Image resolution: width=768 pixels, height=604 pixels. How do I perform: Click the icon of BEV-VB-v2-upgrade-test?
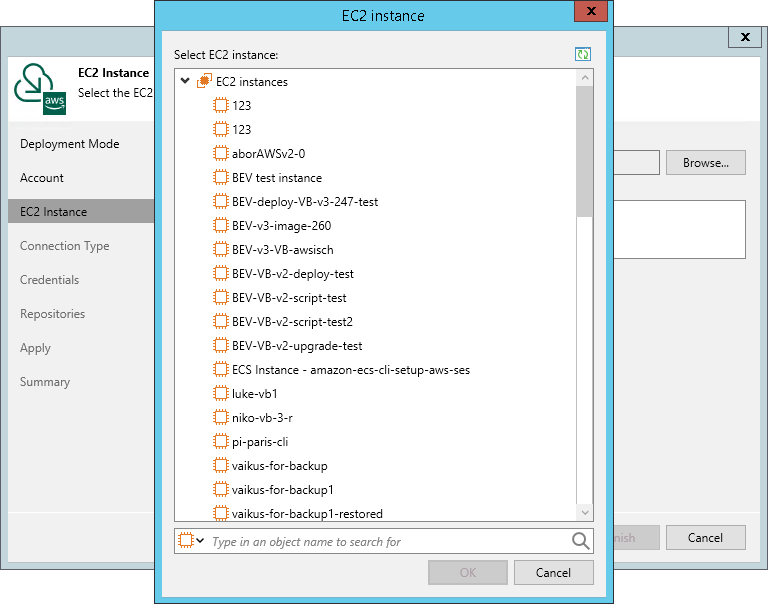221,345
